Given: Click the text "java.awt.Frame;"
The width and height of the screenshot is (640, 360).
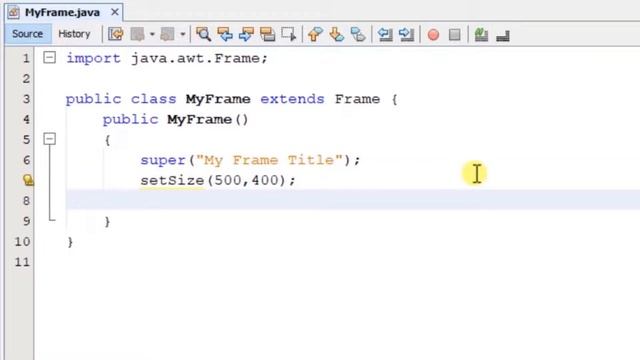Looking at the screenshot, I should pyautogui.click(x=199, y=58).
